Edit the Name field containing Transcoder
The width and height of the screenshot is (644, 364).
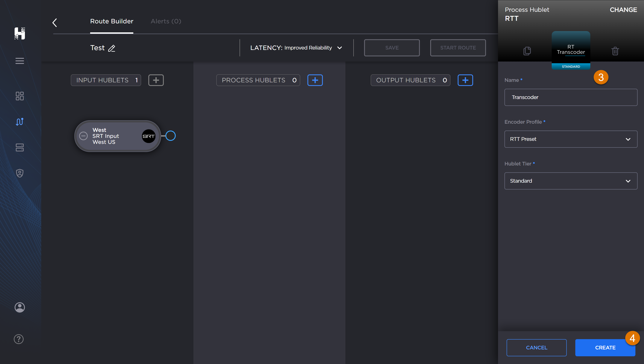tap(571, 97)
